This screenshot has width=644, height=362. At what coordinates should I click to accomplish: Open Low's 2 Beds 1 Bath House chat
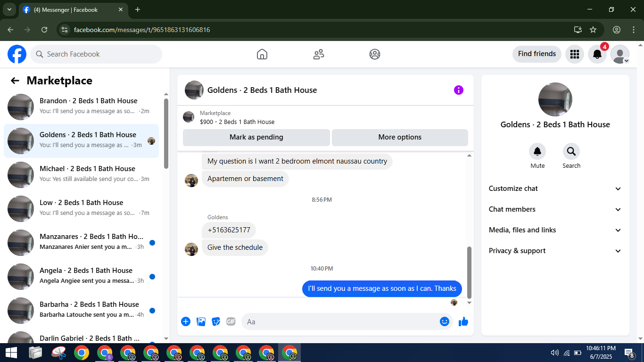pyautogui.click(x=81, y=209)
